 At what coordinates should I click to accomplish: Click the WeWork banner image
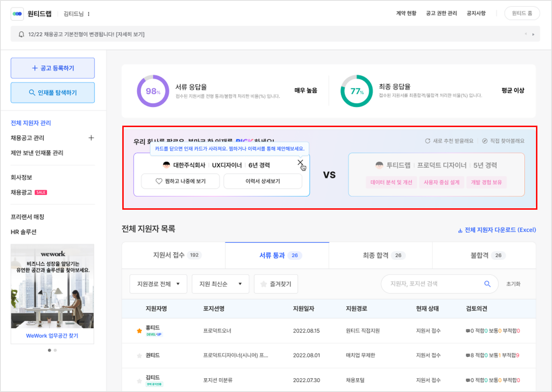pyautogui.click(x=52, y=286)
